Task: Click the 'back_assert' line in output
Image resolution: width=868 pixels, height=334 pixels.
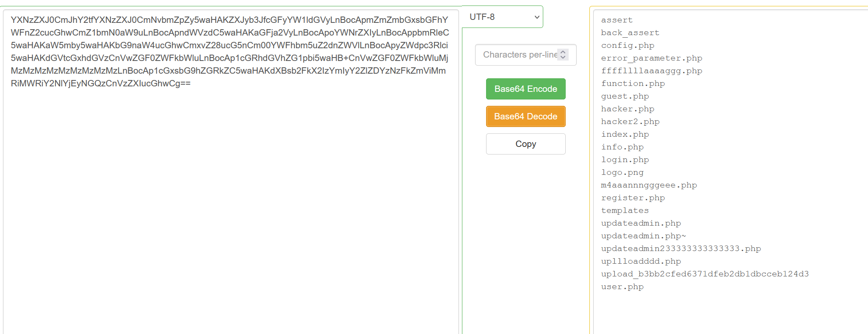Action: (630, 33)
